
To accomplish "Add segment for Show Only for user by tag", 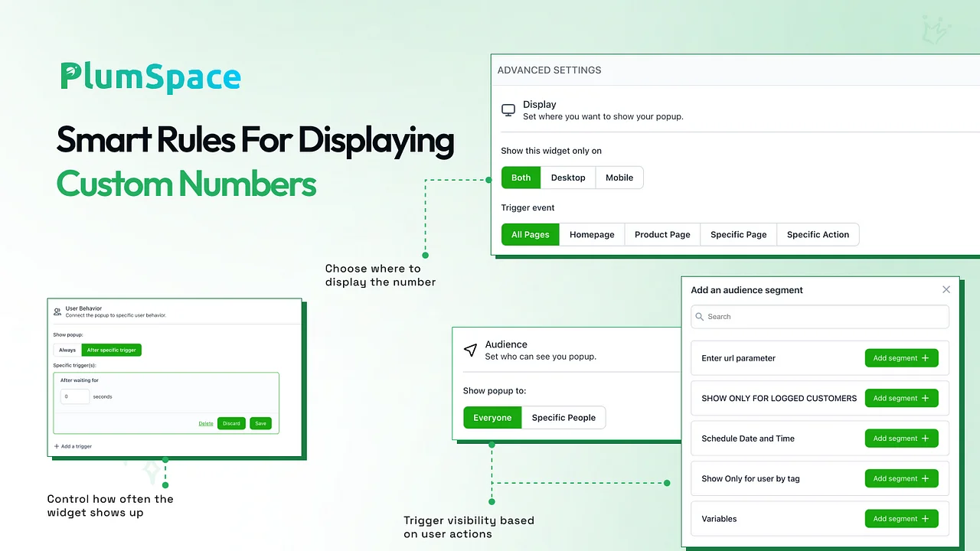I will (x=901, y=478).
